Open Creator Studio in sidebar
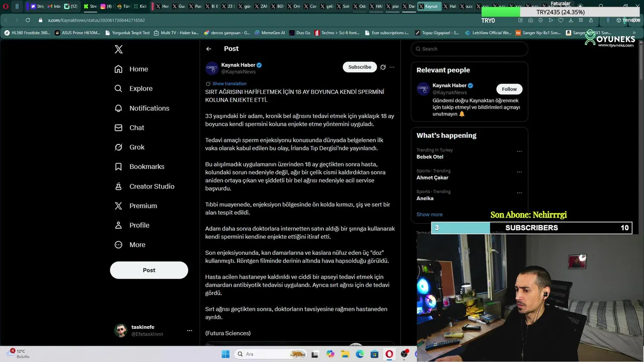Screen dimensions: 644x362 [144, 186]
